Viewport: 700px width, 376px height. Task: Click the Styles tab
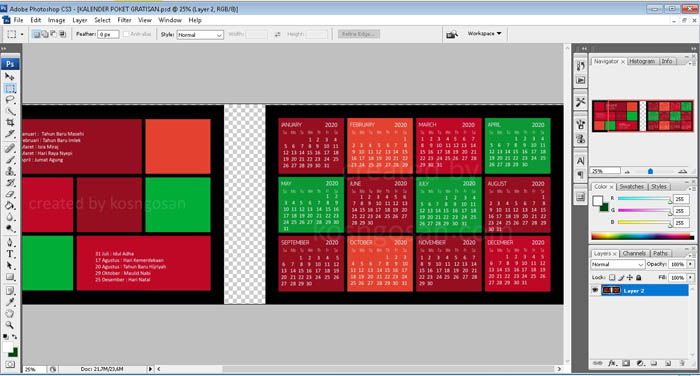tap(658, 187)
